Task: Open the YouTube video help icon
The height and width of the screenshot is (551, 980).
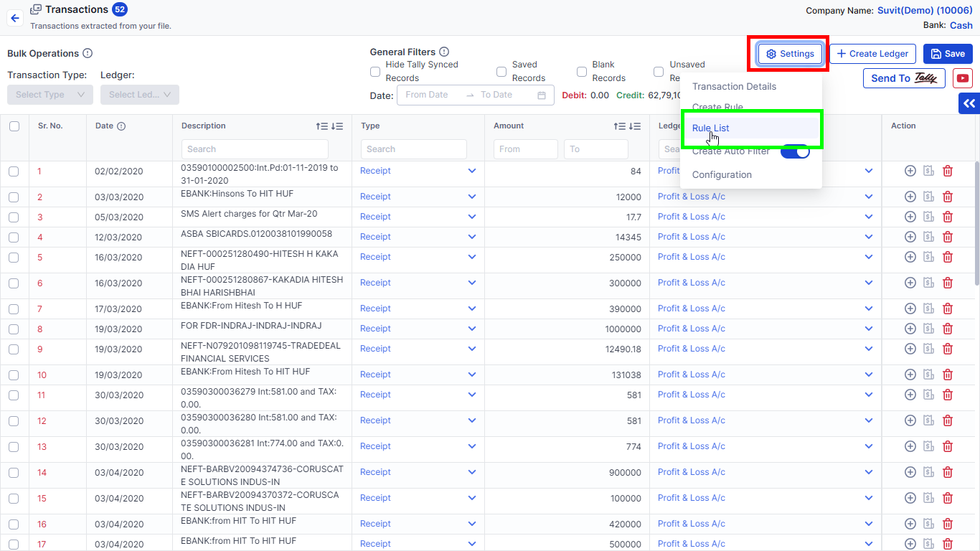Action: click(963, 78)
